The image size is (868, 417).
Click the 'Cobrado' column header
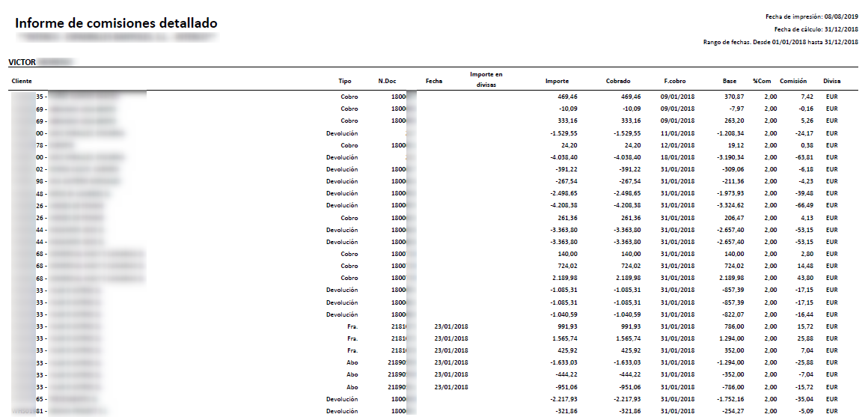(x=618, y=81)
